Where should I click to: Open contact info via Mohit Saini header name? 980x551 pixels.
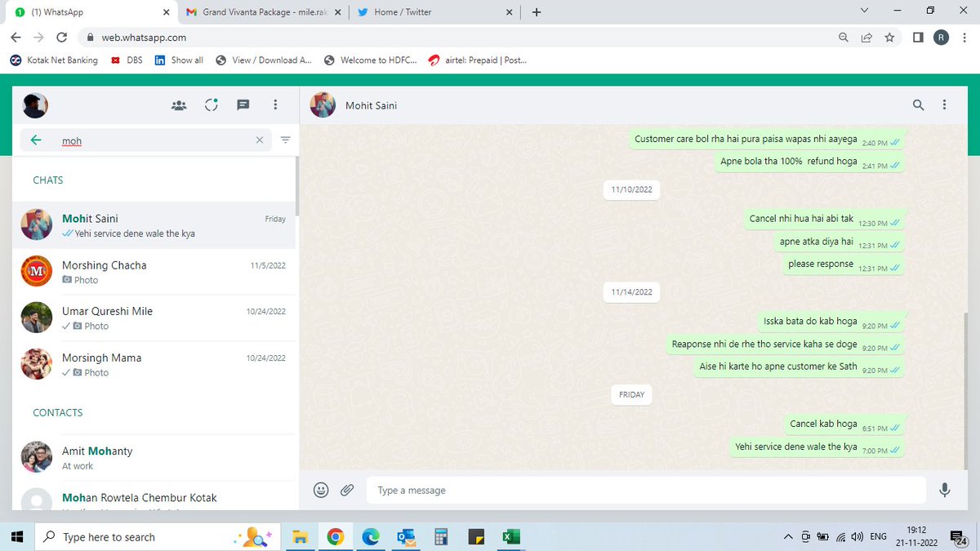[372, 105]
